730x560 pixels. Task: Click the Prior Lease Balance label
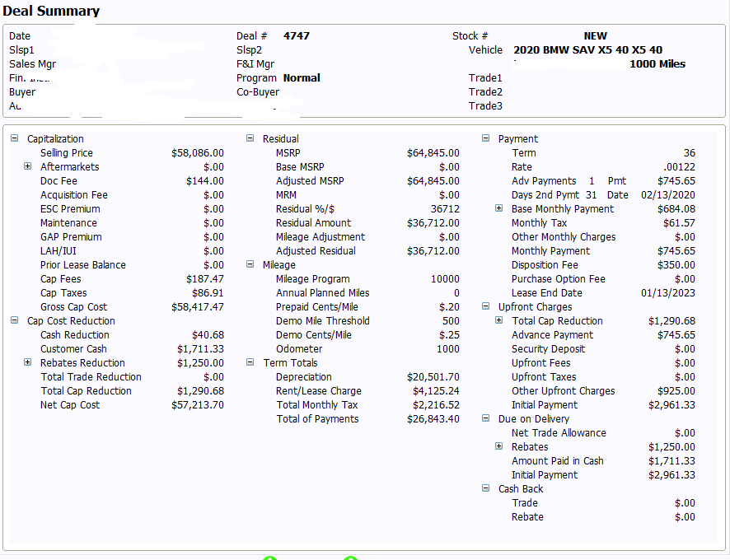click(83, 265)
